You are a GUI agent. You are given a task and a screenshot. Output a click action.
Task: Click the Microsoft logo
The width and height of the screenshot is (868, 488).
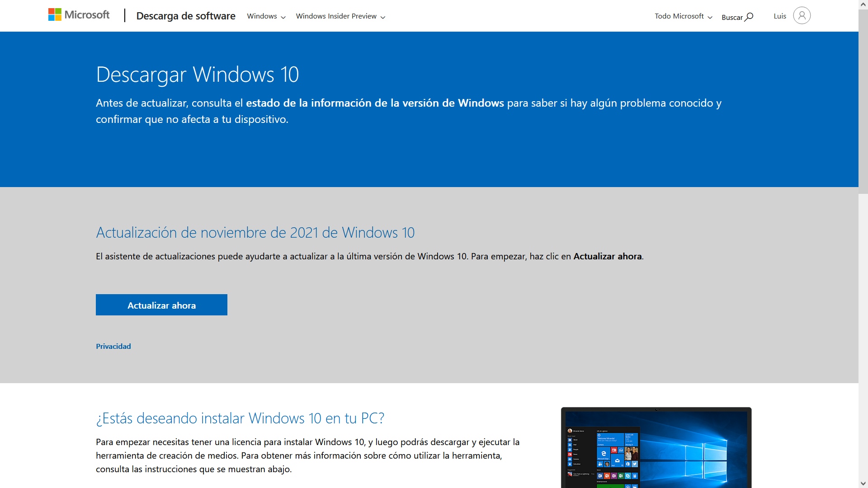pos(79,15)
